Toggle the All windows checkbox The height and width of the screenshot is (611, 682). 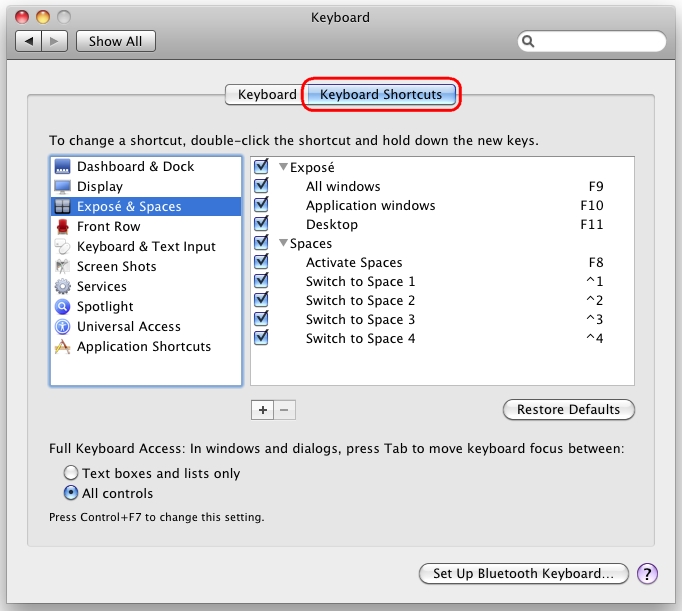pyautogui.click(x=261, y=185)
